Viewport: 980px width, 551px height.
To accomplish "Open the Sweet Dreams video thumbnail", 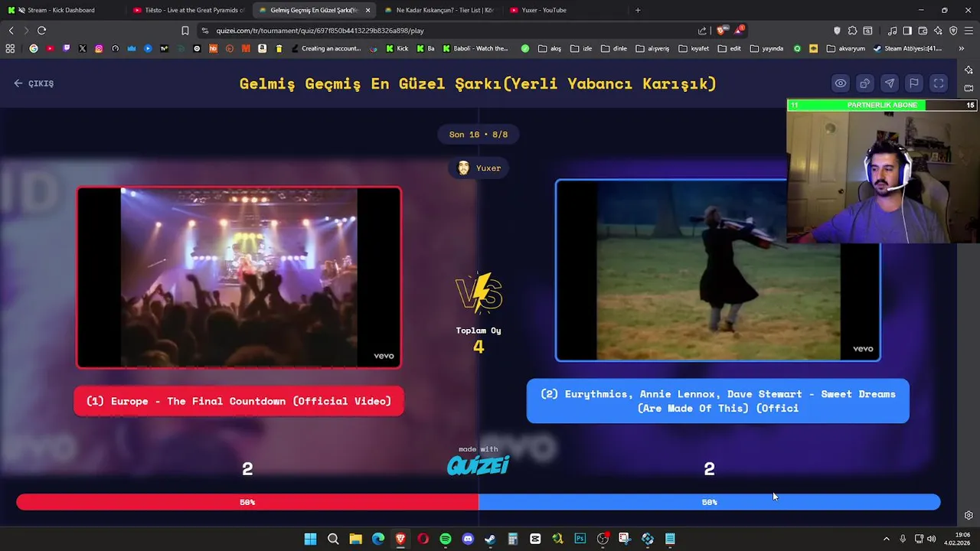I will pos(717,270).
